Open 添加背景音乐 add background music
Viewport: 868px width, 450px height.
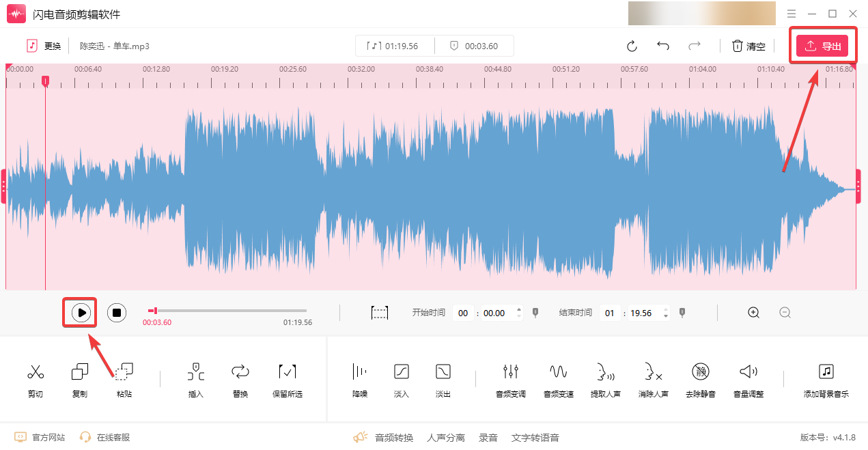826,380
